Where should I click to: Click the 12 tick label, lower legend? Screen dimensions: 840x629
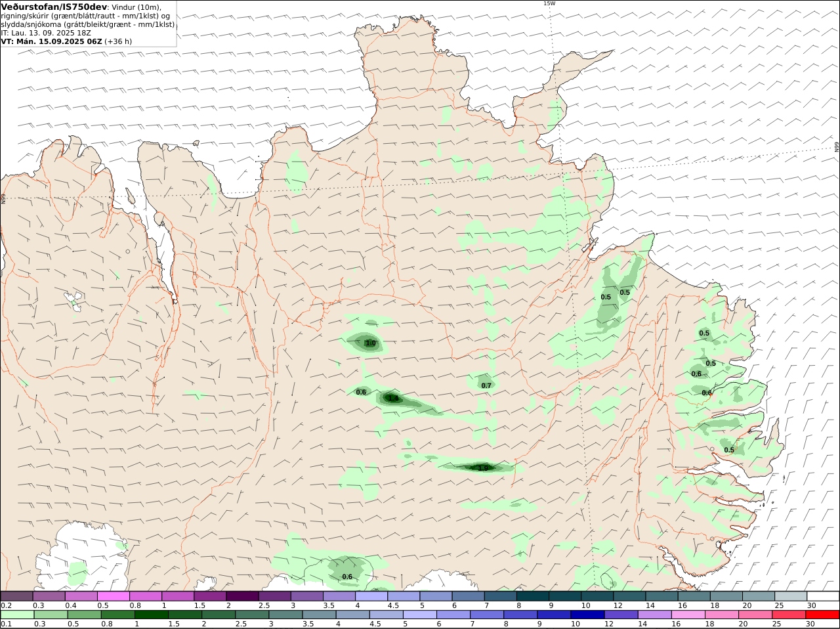coord(608,624)
